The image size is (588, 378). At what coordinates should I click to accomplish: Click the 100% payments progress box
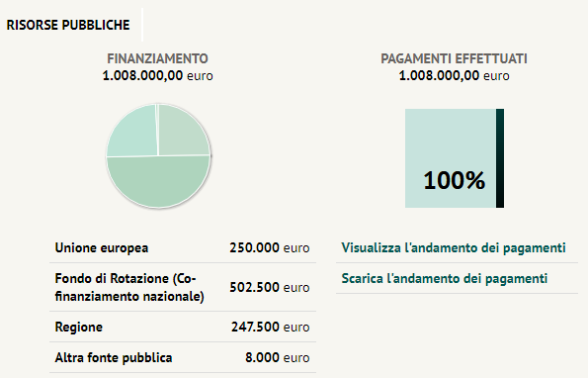click(451, 158)
